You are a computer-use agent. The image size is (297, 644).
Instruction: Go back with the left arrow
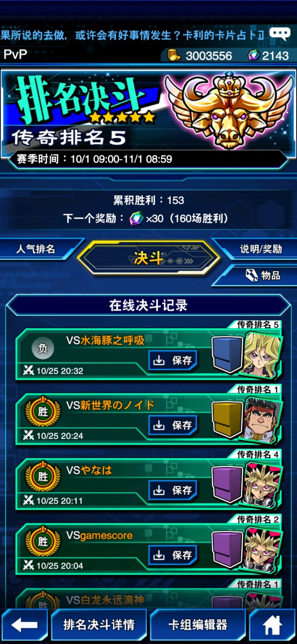[x=25, y=625]
